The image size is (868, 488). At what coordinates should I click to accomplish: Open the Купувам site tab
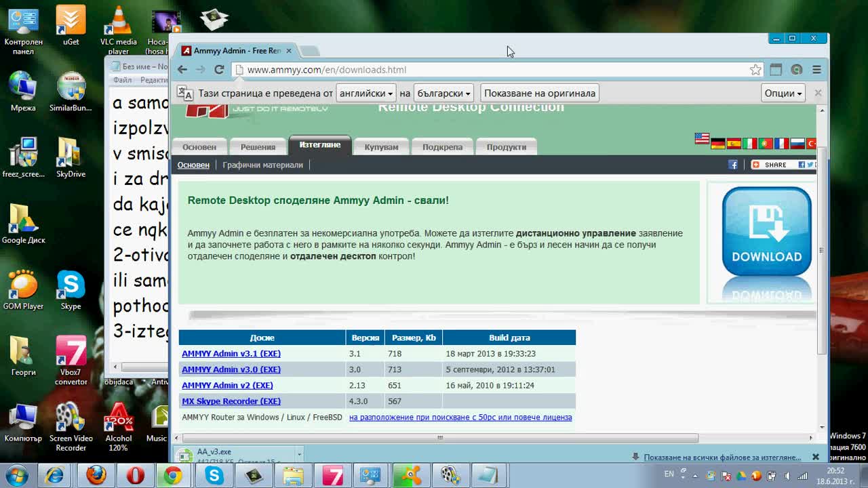click(x=381, y=147)
